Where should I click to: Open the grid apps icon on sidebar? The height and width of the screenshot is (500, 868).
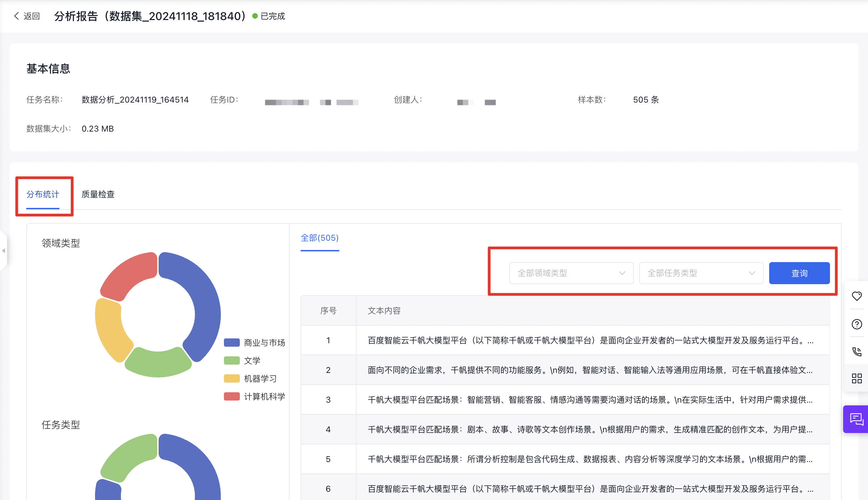(x=857, y=378)
